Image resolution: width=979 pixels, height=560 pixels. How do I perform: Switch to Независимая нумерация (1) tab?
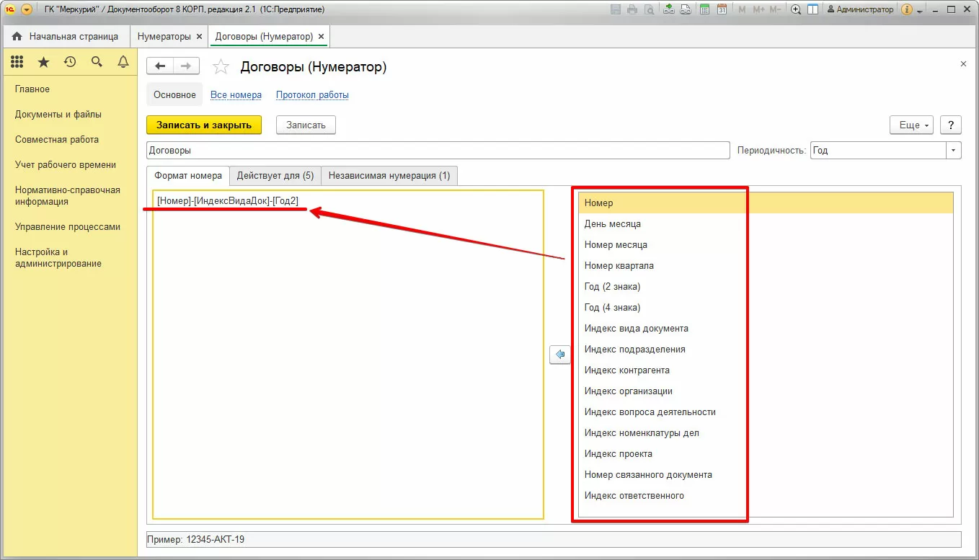pos(389,175)
